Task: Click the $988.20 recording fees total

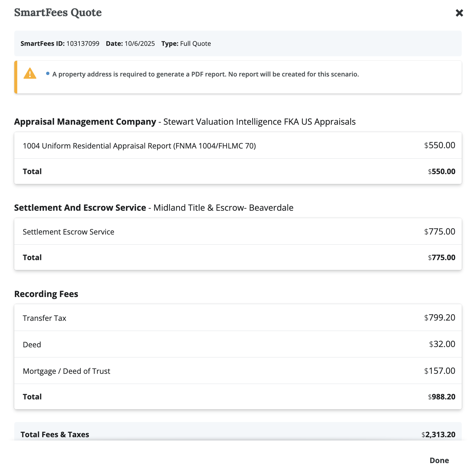Action: (x=442, y=397)
